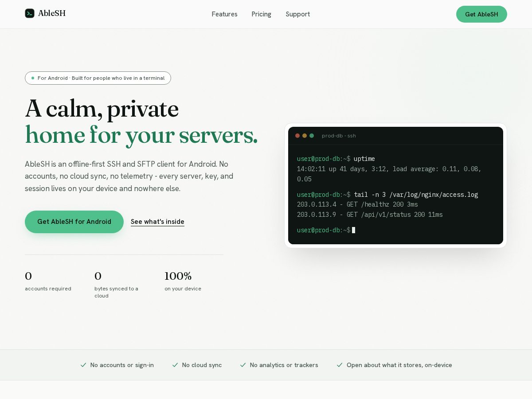The height and width of the screenshot is (399, 532).
Task: Click the green dot in the Android pill
Action: click(33, 78)
